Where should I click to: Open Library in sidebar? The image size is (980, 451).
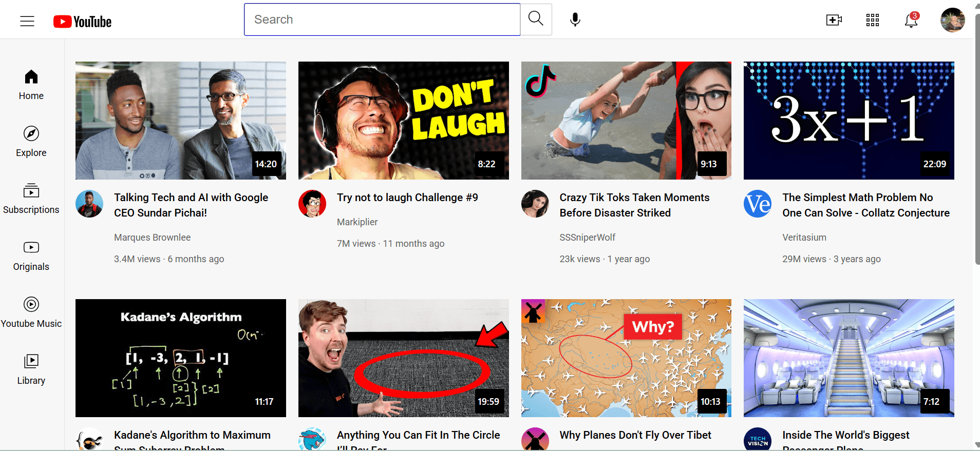[x=31, y=370]
